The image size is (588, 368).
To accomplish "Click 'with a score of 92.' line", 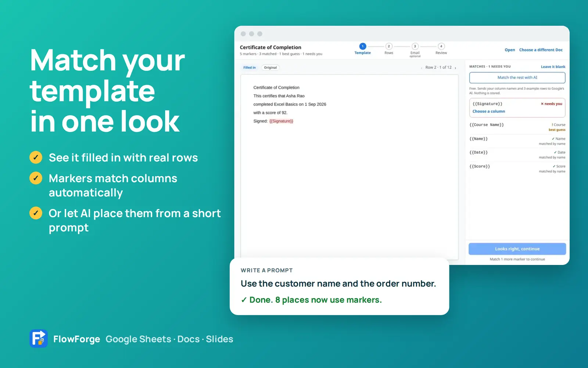I will click(x=270, y=113).
